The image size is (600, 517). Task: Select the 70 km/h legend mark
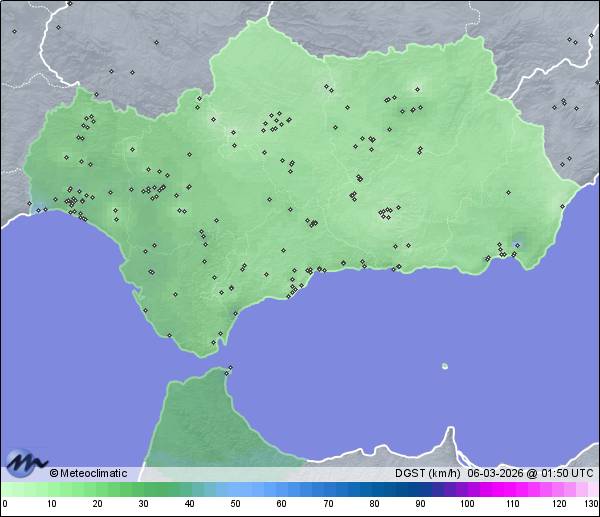tap(328, 504)
